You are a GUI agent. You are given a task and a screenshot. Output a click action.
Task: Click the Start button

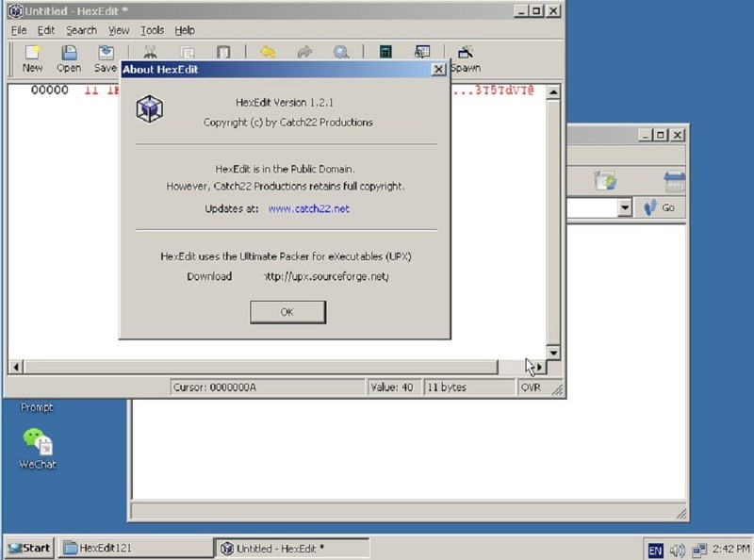click(30, 548)
